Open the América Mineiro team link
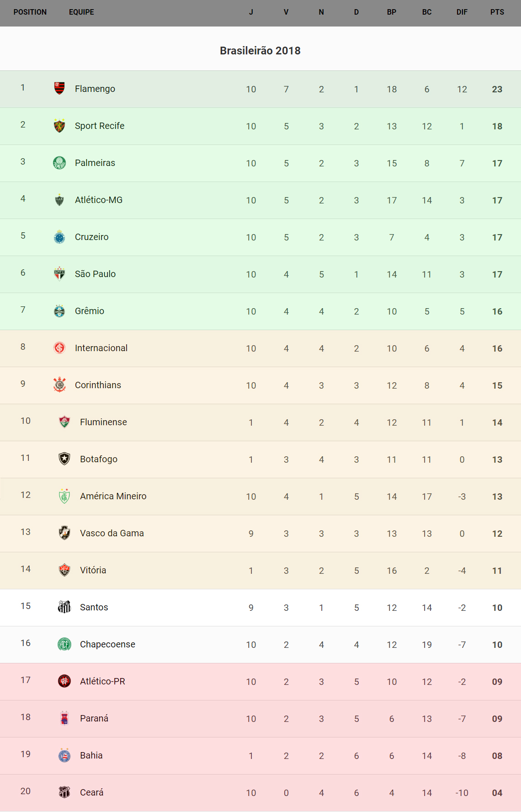This screenshot has width=521, height=812. [113, 496]
